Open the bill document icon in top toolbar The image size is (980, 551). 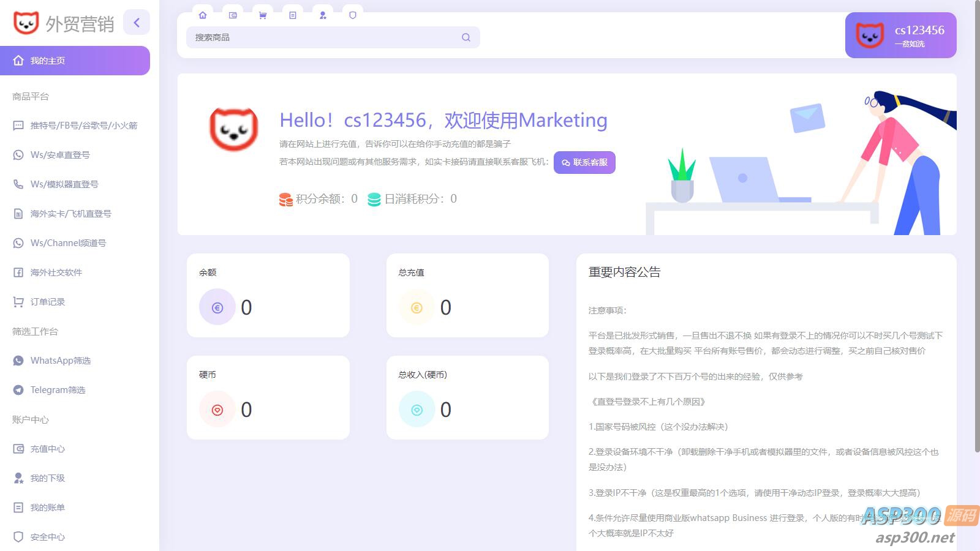[x=293, y=15]
